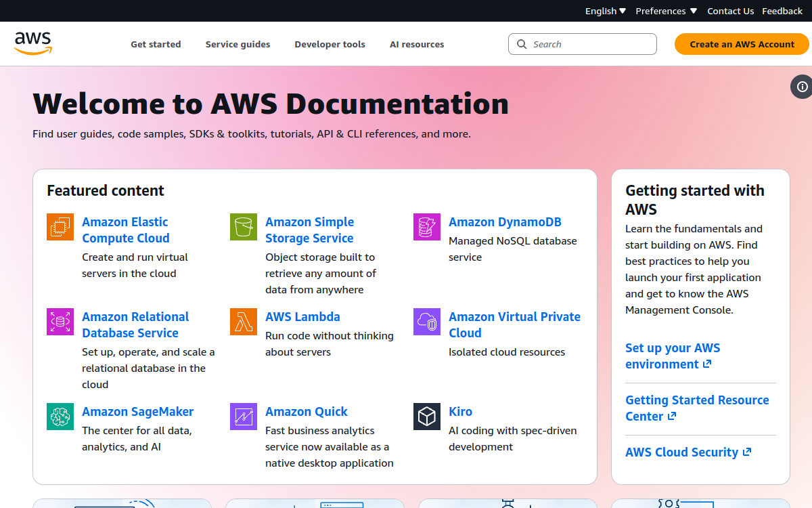Click the Kiro cube icon

point(427,417)
